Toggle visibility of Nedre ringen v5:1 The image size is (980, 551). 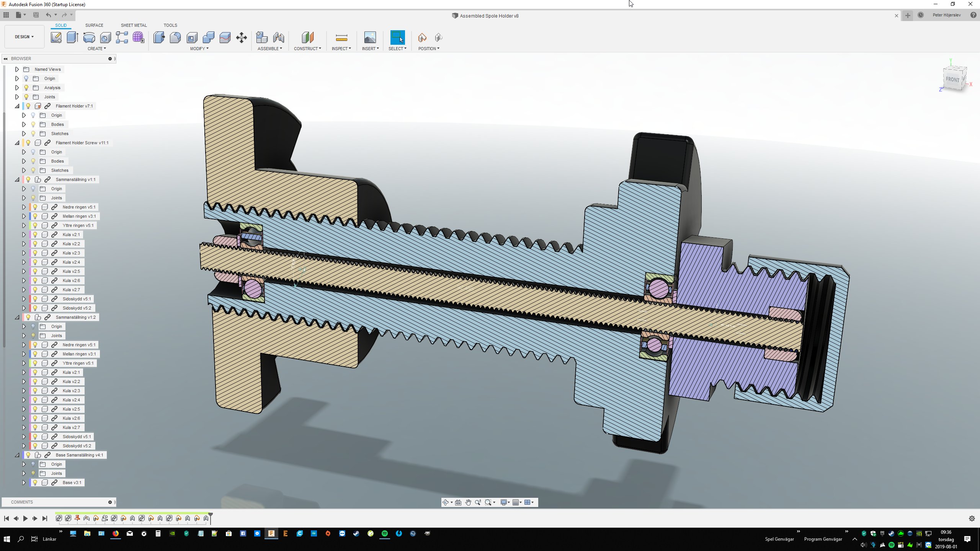(x=35, y=207)
